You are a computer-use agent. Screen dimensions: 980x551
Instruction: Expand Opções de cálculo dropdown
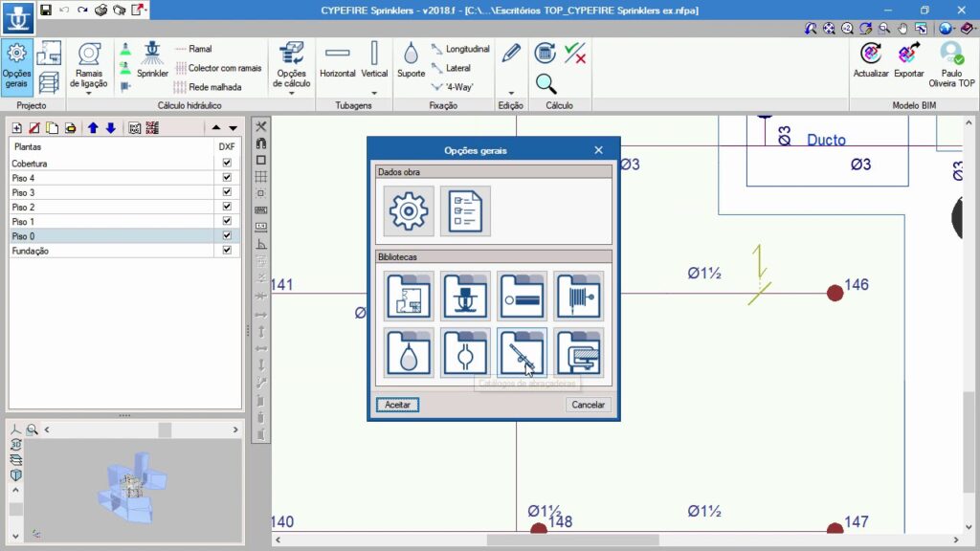[x=291, y=93]
